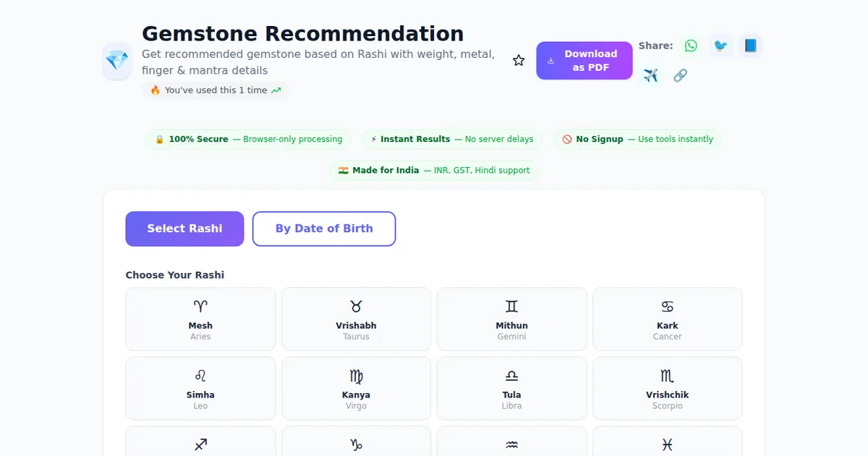Image resolution: width=868 pixels, height=456 pixels.
Task: Share through the Telegram airplane icon
Action: (650, 75)
